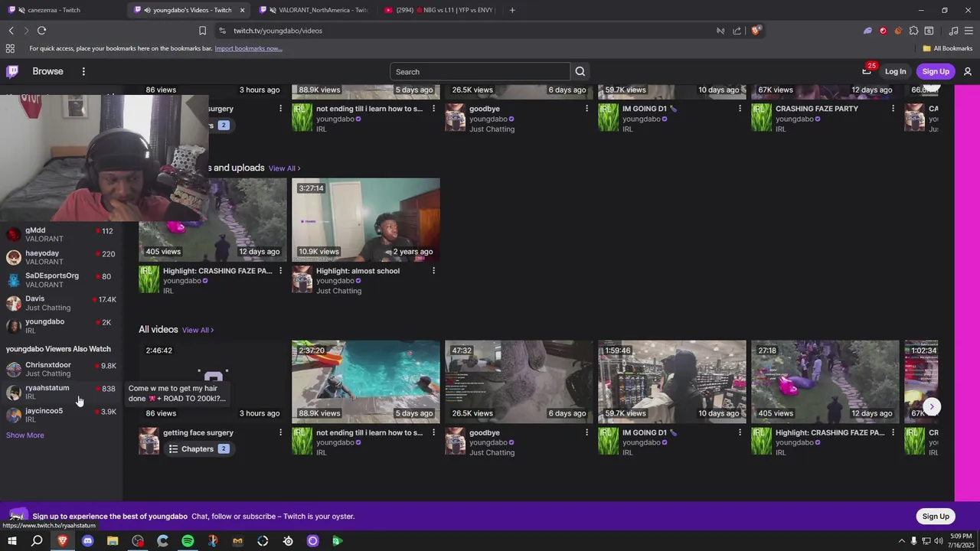Open the apps grid icon on bookmarks bar
This screenshot has height=551, width=980.
coord(10,48)
